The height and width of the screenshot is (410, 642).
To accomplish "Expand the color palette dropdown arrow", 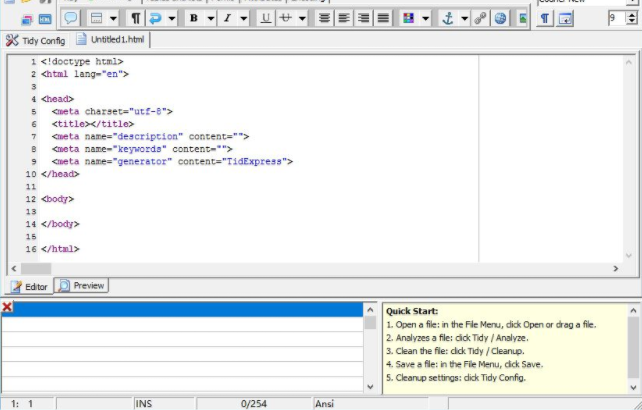I will 426,18.
